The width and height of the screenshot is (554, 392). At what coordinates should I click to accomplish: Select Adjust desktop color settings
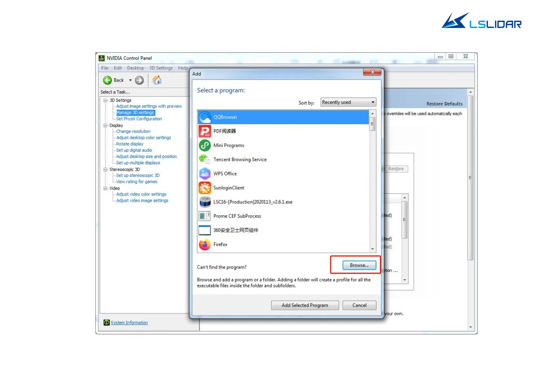click(143, 138)
